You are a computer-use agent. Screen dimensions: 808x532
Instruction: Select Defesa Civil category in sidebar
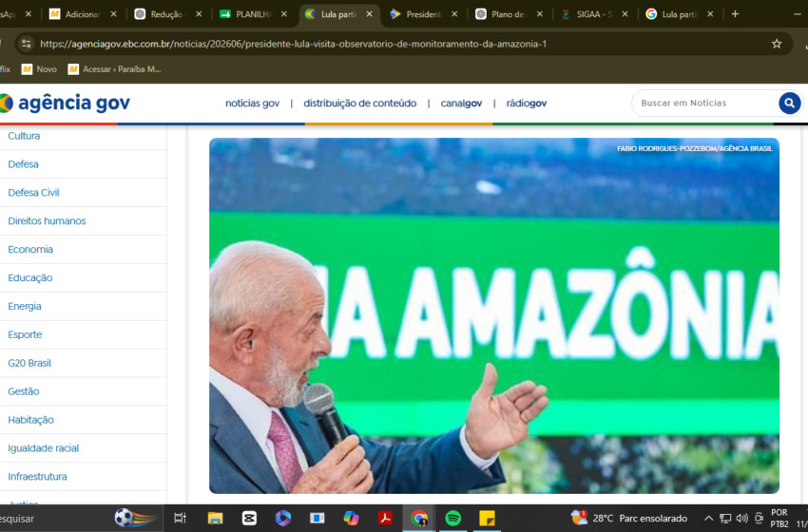(x=33, y=193)
